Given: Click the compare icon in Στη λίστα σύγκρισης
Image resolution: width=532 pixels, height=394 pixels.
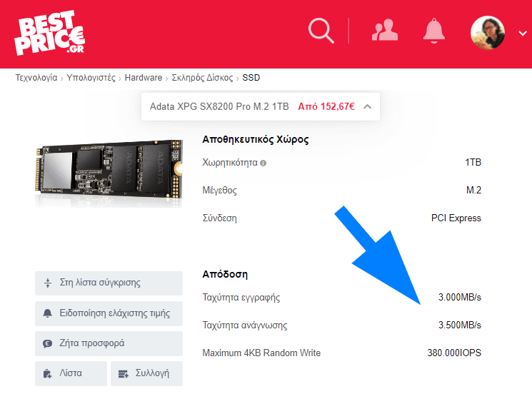Looking at the screenshot, I should tap(48, 283).
